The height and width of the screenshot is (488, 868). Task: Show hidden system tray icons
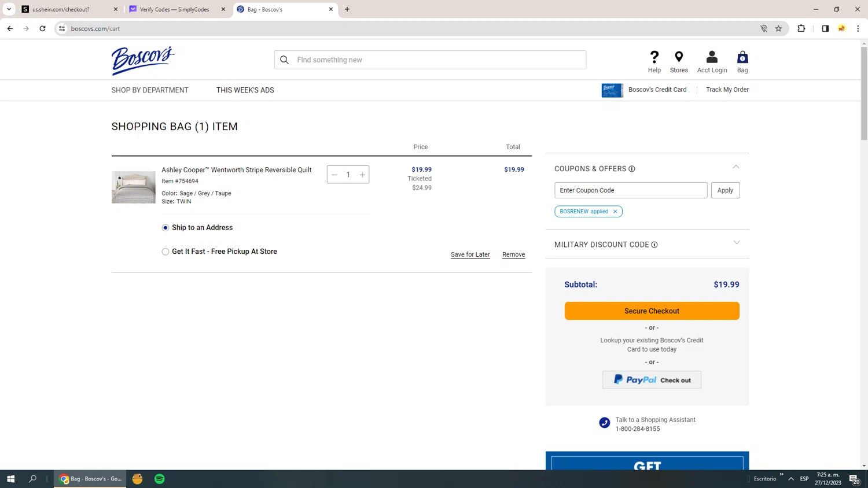791,479
